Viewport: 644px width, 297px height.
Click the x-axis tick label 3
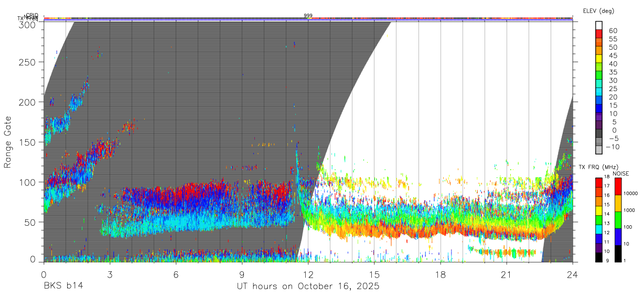pos(110,274)
